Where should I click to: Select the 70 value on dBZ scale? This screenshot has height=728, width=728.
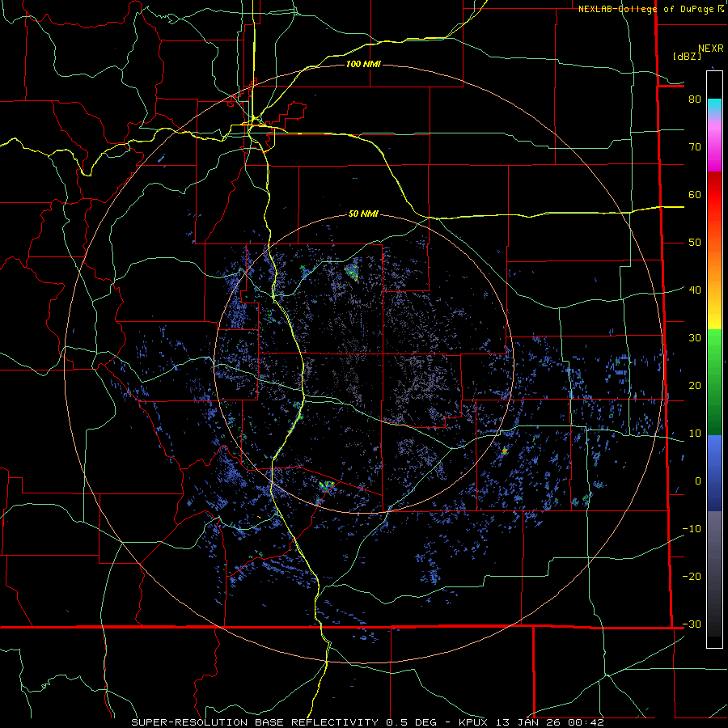(695, 146)
